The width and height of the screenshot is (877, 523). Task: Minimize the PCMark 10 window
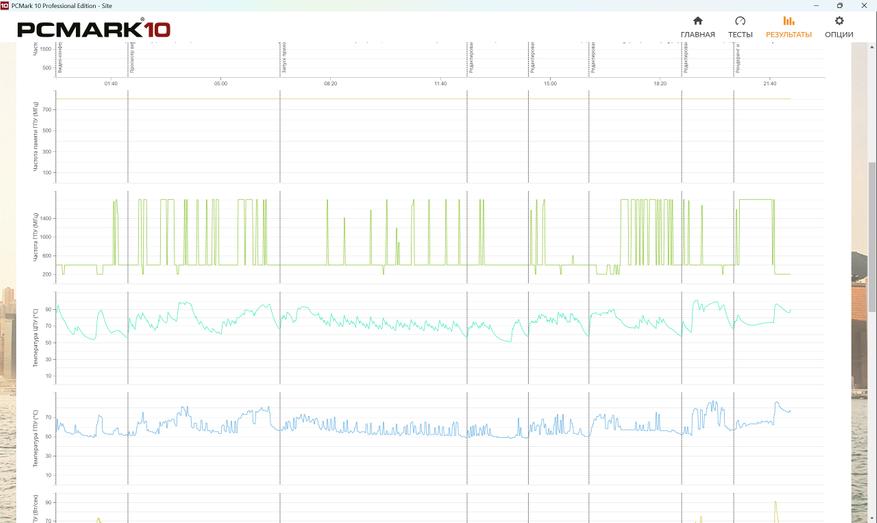(x=814, y=5)
